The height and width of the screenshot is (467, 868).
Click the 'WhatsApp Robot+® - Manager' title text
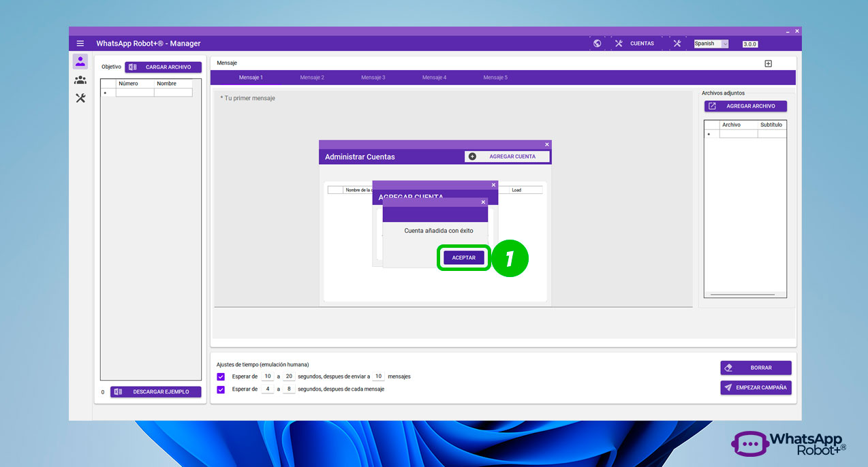(149, 44)
